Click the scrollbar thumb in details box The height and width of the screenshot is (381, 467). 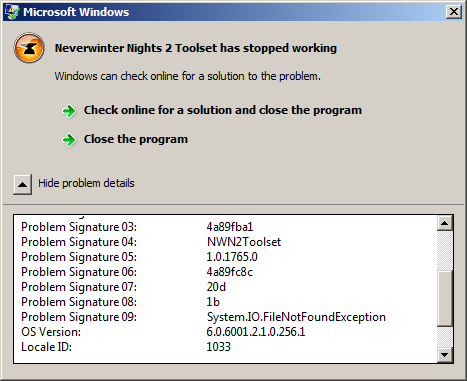point(445,299)
